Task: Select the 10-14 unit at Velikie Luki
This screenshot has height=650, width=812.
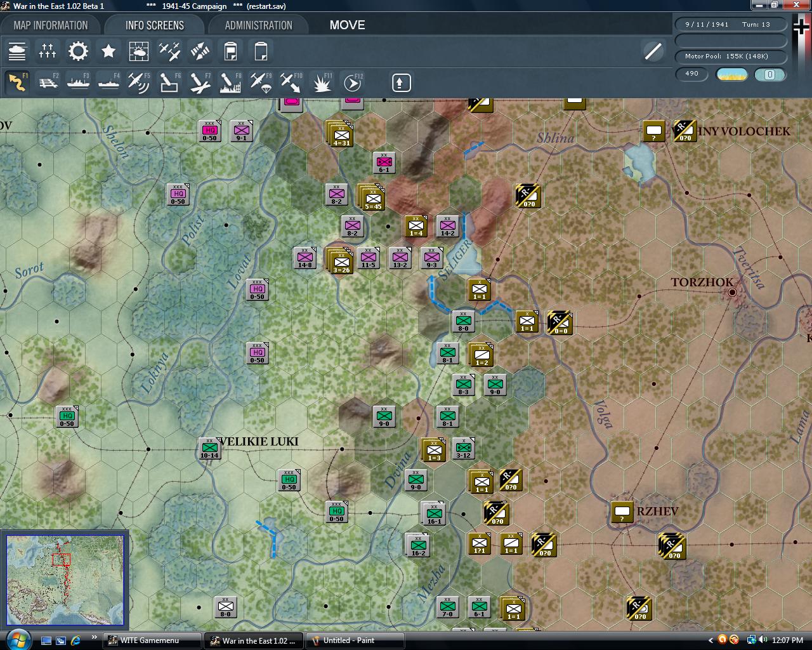Action: click(209, 448)
